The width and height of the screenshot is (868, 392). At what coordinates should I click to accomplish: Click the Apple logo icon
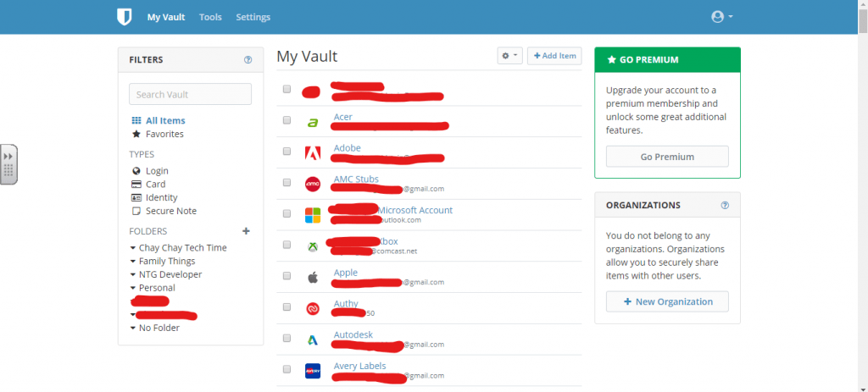coord(313,278)
